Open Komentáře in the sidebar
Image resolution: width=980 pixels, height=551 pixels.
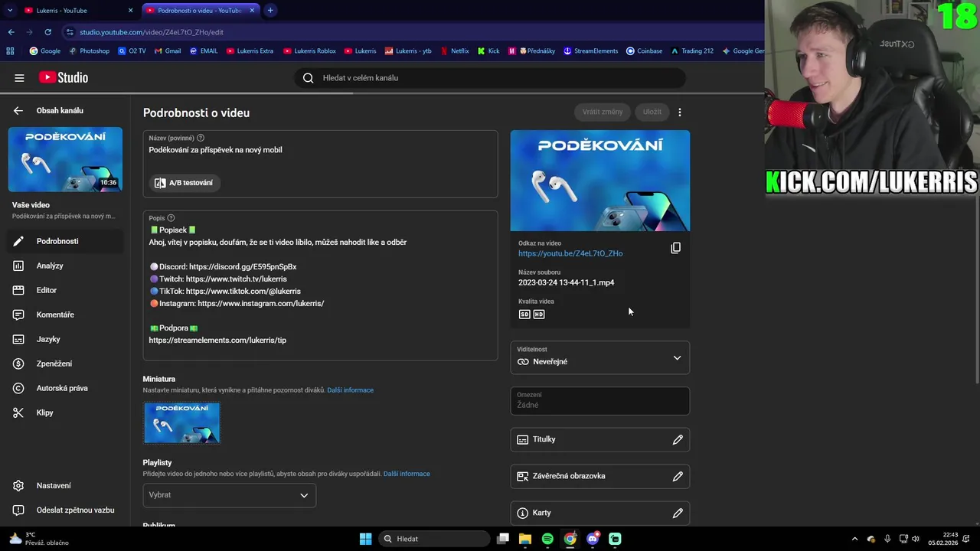65,315
